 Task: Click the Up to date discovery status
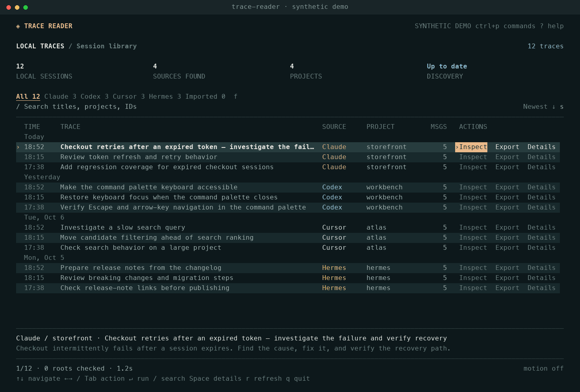447,66
